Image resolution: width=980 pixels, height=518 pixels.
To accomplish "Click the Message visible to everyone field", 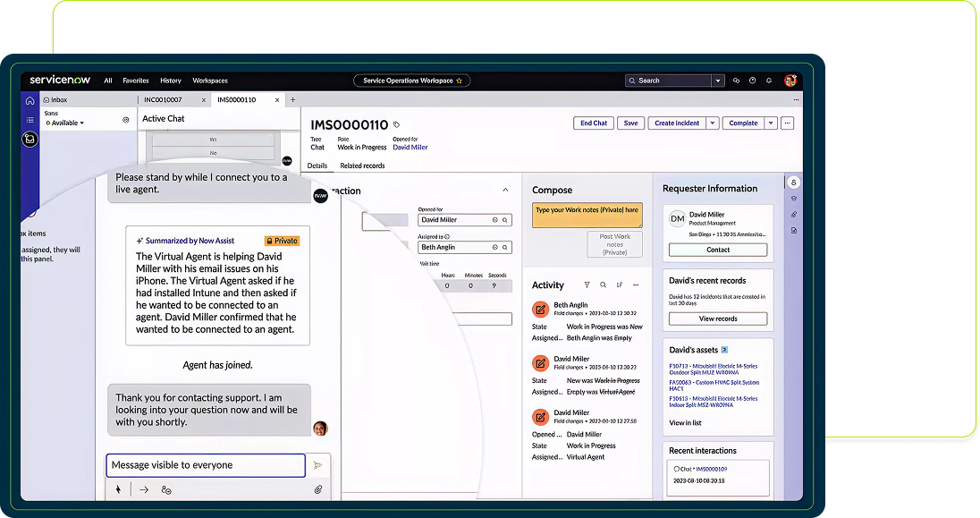I will click(x=206, y=465).
